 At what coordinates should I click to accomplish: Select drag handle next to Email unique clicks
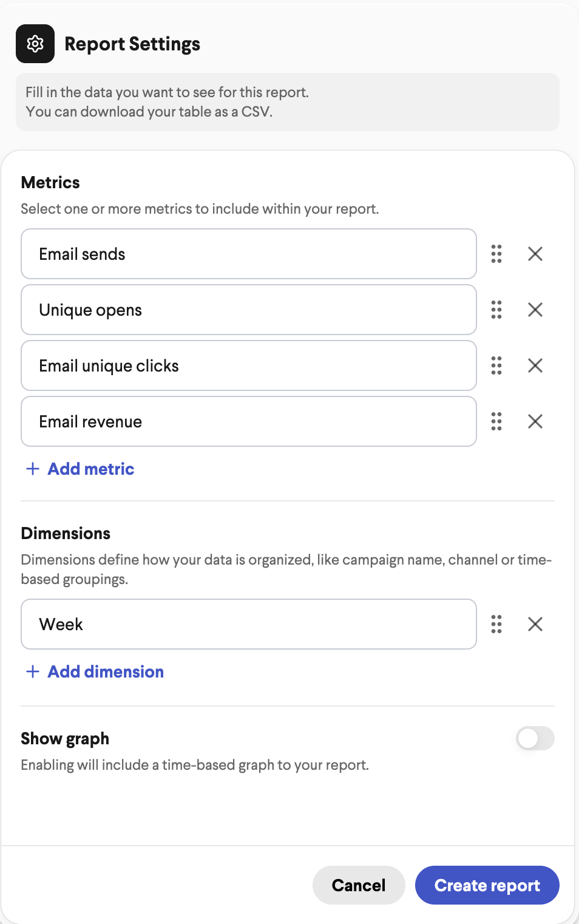496,365
